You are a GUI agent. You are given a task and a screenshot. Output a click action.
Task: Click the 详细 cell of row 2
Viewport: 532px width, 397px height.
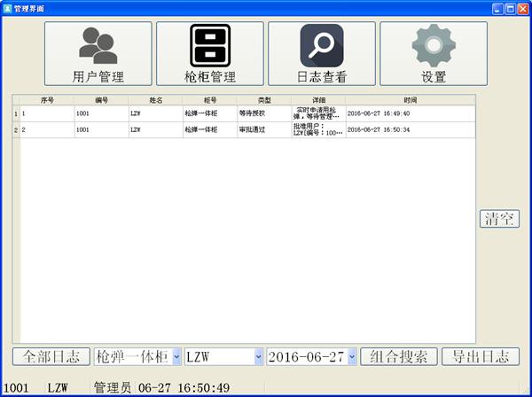point(317,129)
